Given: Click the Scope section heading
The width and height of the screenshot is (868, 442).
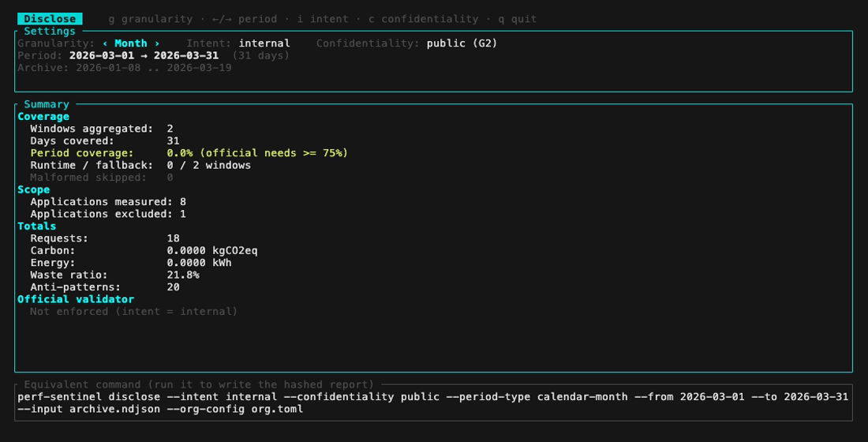Looking at the screenshot, I should click(33, 189).
